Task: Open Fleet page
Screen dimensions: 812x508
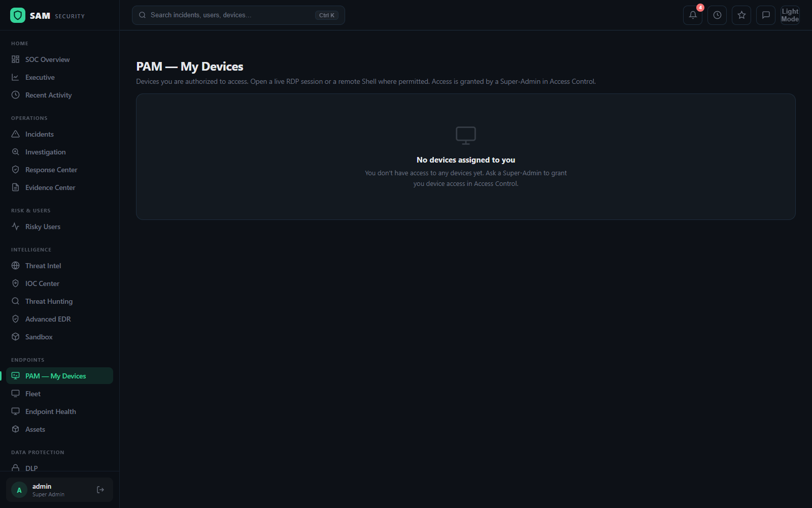Action: (59, 394)
